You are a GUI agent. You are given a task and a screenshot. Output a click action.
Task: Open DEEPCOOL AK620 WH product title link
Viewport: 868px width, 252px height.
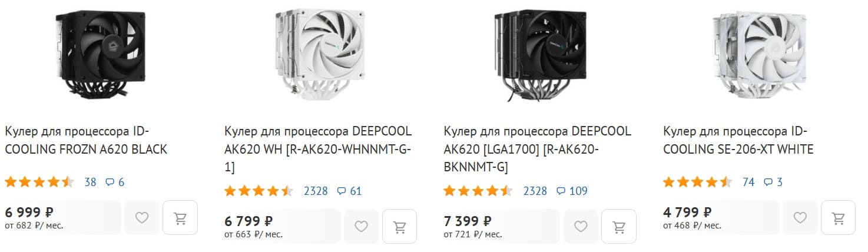click(x=318, y=149)
